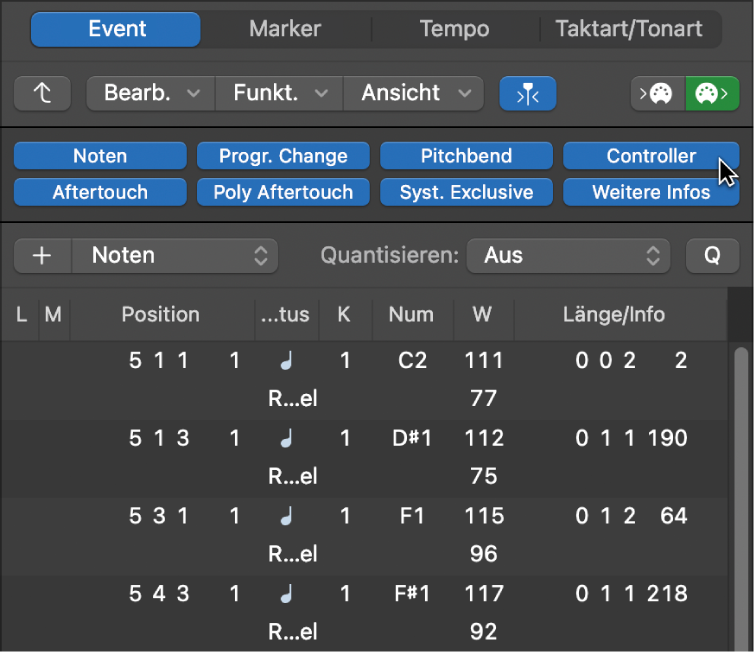The width and height of the screenshot is (755, 654).
Task: Open the Ansicht dropdown menu
Action: tap(414, 93)
